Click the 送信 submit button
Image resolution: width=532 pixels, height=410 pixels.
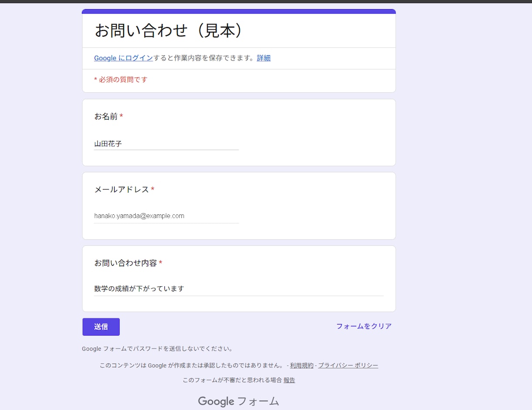101,327
